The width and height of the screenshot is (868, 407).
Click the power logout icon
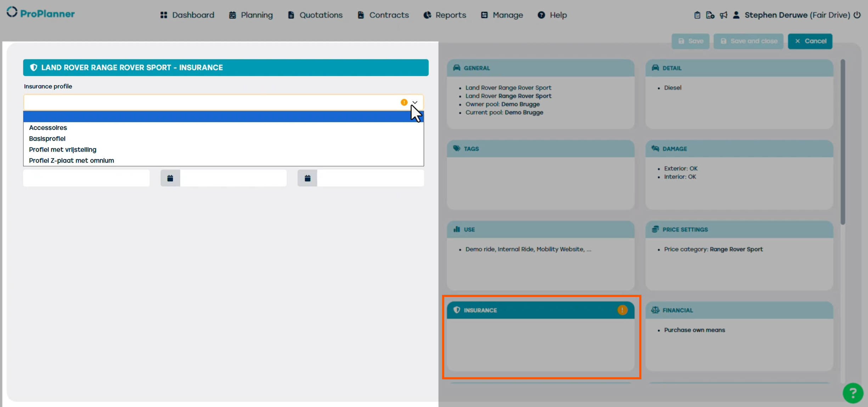[857, 15]
